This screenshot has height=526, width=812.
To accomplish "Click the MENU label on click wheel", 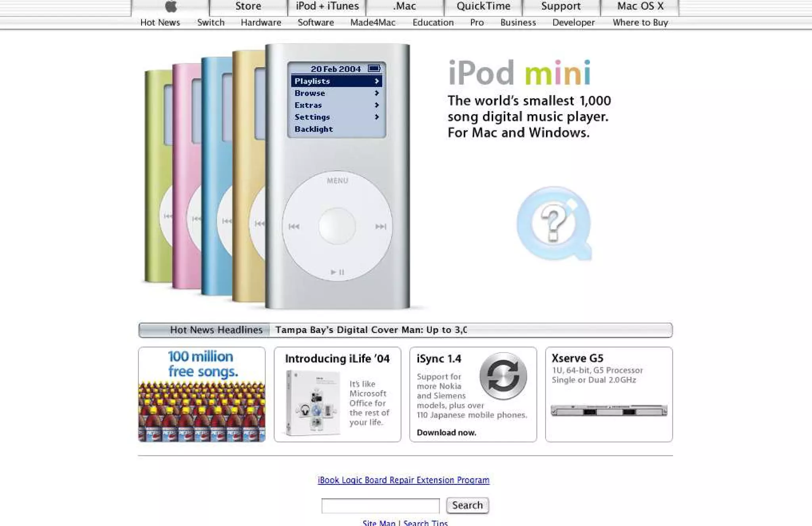I will [337, 181].
